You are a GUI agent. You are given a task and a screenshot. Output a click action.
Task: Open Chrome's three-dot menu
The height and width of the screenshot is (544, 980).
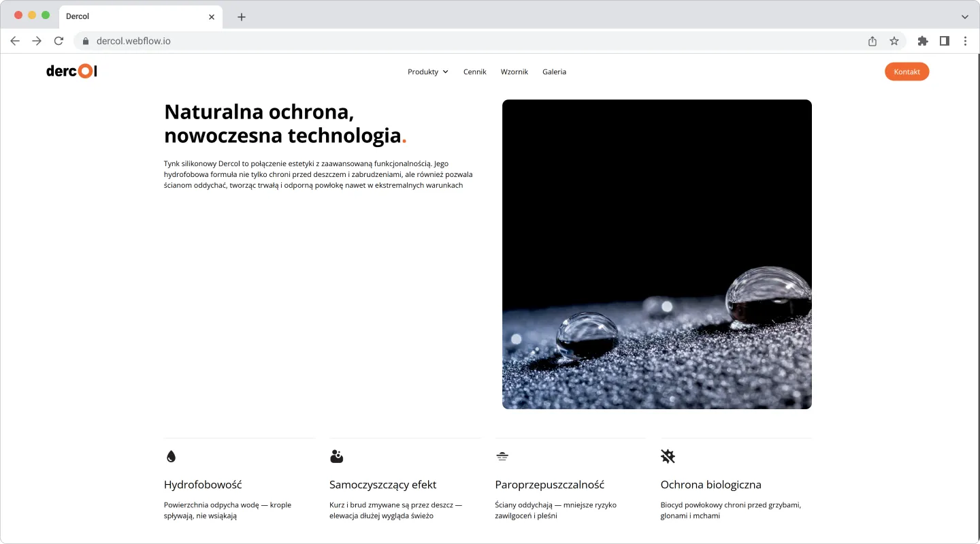tap(965, 41)
